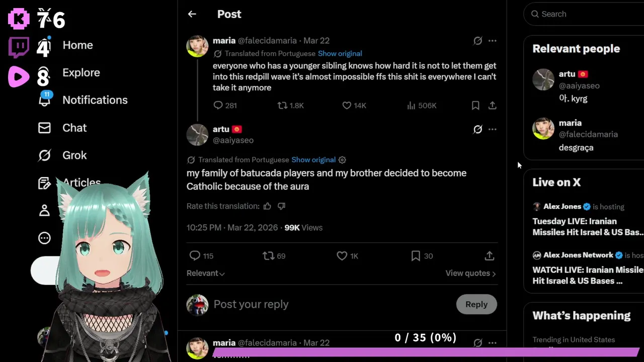This screenshot has height=362, width=644.
Task: Click the back arrow next to Post
Action: coord(192,14)
